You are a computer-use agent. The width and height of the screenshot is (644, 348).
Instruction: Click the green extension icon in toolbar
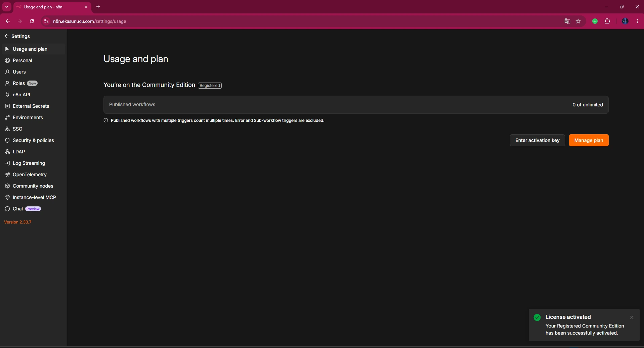pos(595,21)
